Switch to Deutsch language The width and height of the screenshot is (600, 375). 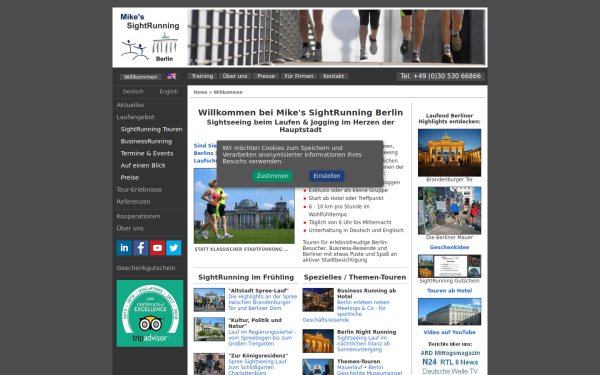tap(133, 91)
